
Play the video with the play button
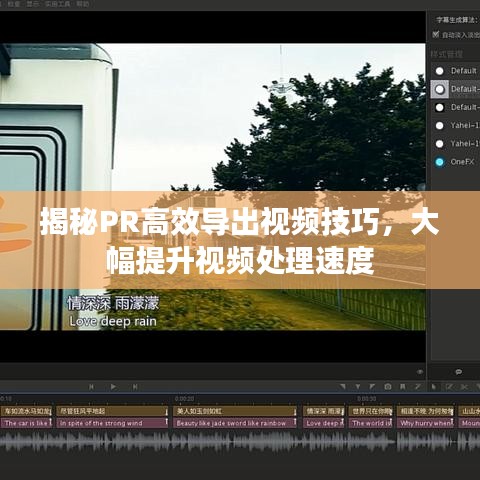(x=113, y=387)
